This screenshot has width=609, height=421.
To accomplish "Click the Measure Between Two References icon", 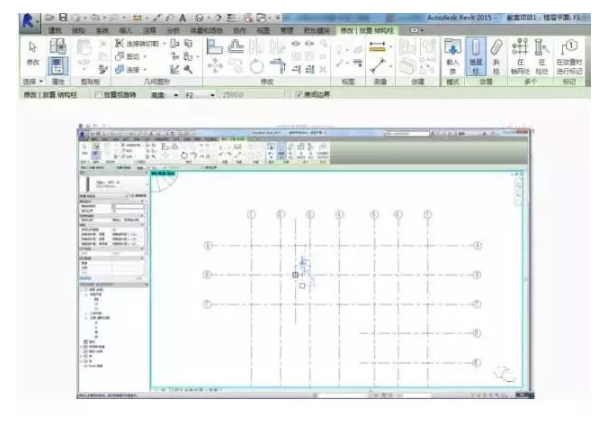I will pos(378,66).
